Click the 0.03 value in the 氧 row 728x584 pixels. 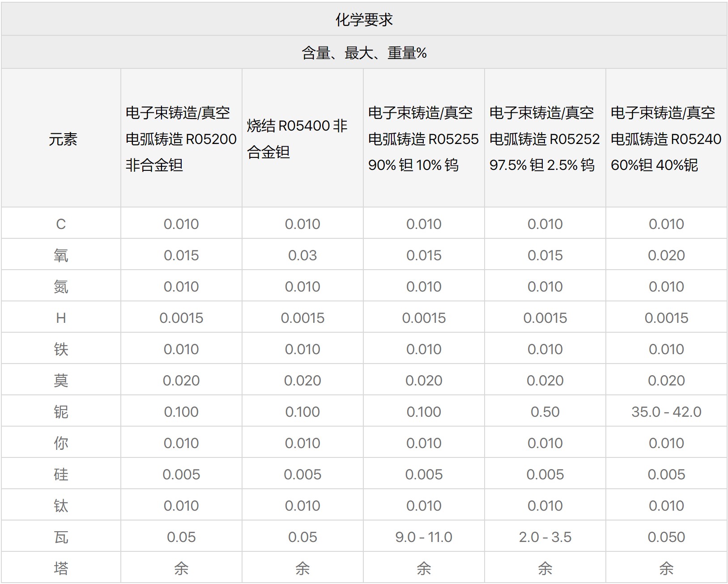pyautogui.click(x=302, y=255)
